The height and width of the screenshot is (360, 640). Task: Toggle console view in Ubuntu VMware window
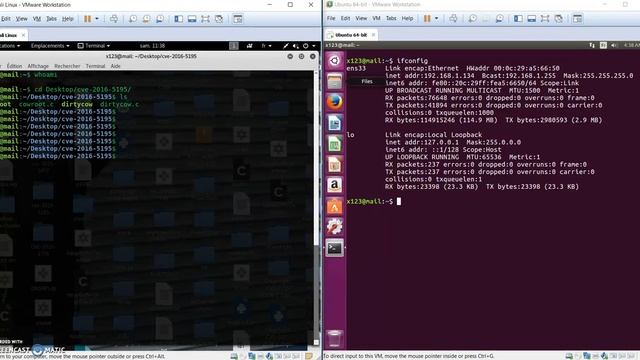tap(577, 18)
